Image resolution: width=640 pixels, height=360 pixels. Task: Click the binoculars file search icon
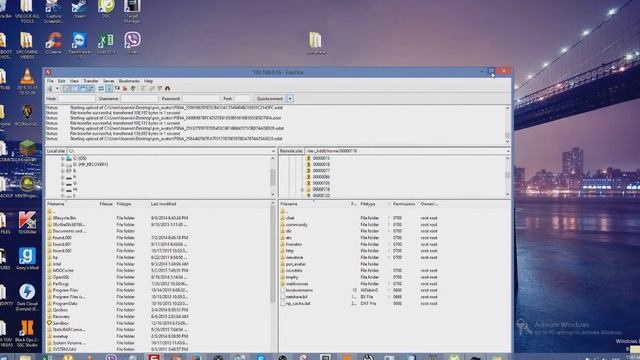(x=167, y=88)
